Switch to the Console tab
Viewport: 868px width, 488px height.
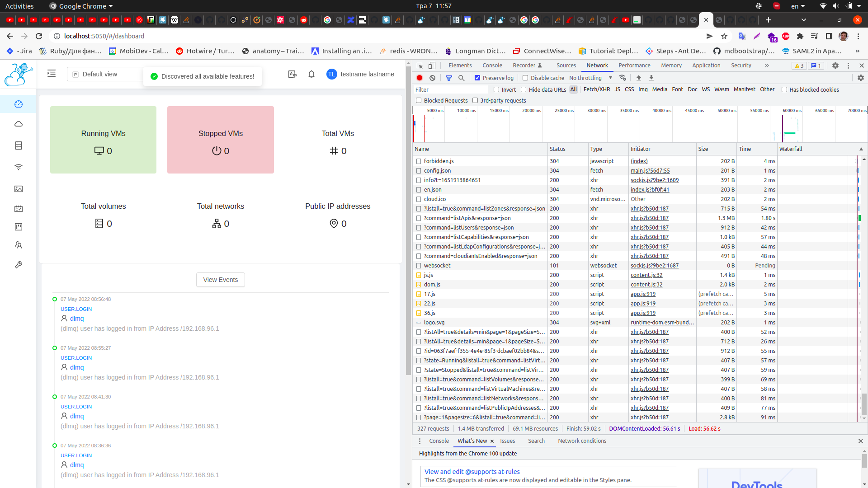pyautogui.click(x=492, y=66)
